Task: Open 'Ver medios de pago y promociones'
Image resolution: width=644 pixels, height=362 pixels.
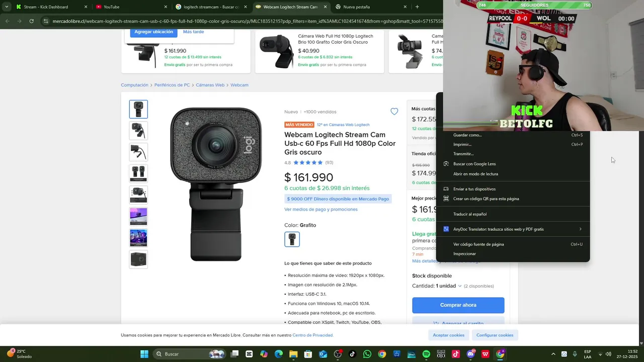Action: [321, 209]
